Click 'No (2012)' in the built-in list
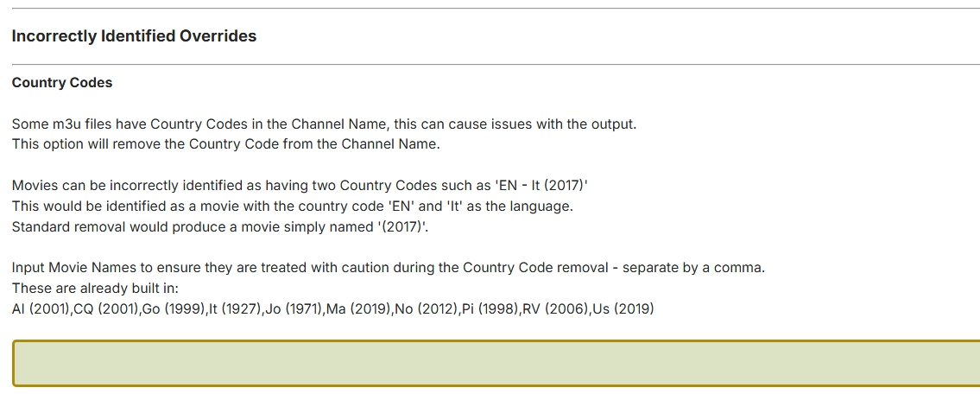 [424, 308]
